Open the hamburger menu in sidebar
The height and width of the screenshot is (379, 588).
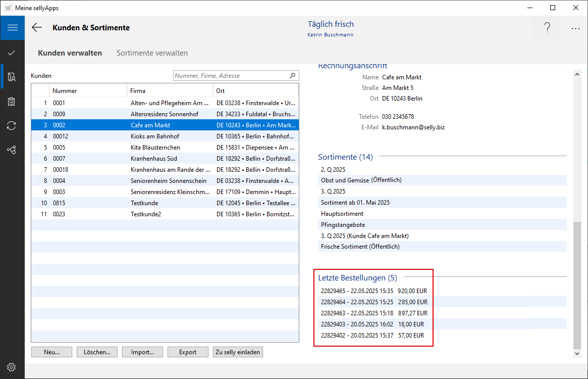[12, 28]
